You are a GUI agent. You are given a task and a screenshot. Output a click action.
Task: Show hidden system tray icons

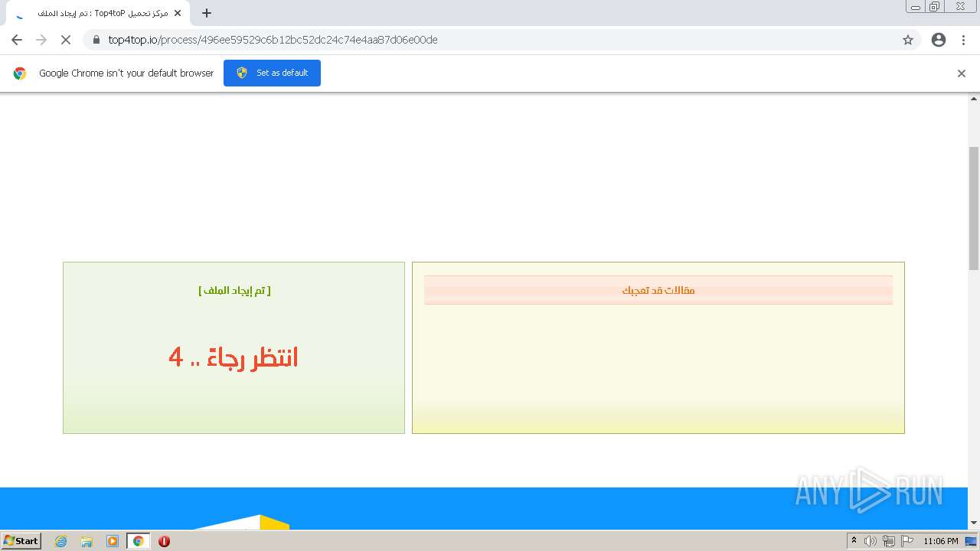pos(854,540)
